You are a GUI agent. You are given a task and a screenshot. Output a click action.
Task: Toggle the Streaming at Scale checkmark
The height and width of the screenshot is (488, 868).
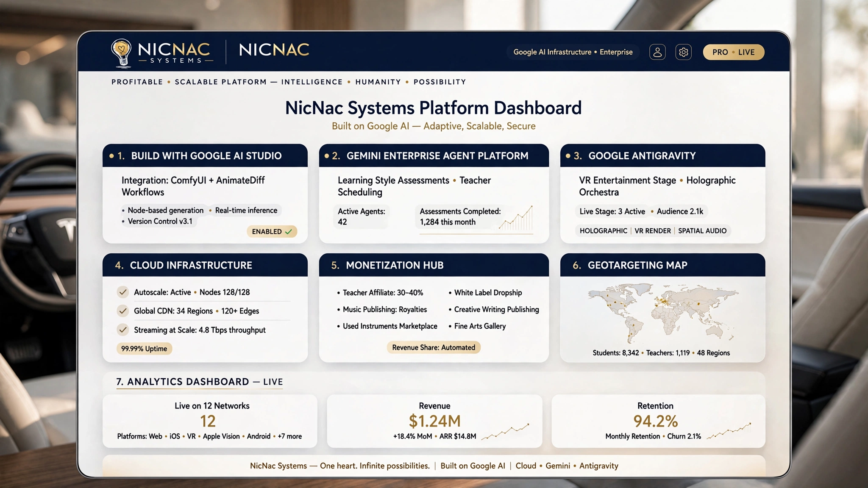[123, 330]
